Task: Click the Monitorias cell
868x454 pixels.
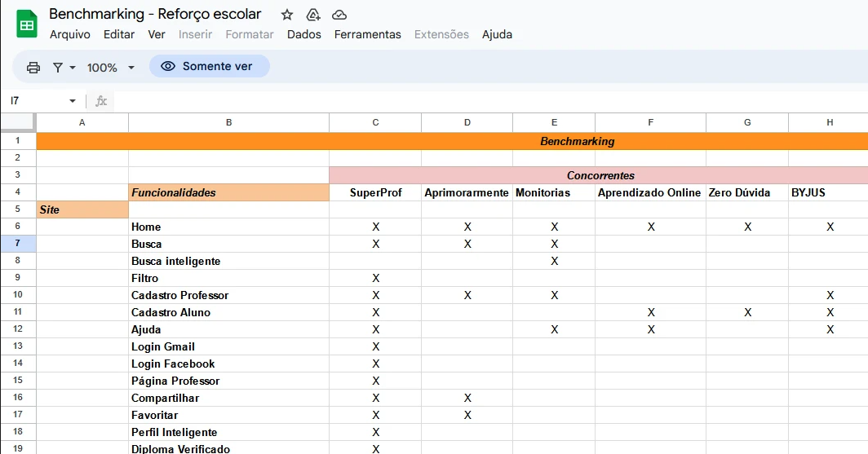Action: coord(554,192)
